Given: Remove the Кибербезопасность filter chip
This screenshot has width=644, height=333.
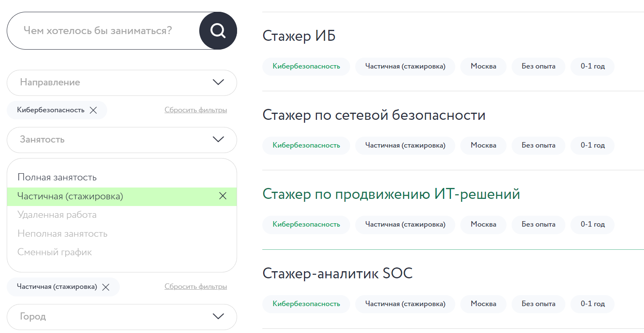Looking at the screenshot, I should point(93,110).
